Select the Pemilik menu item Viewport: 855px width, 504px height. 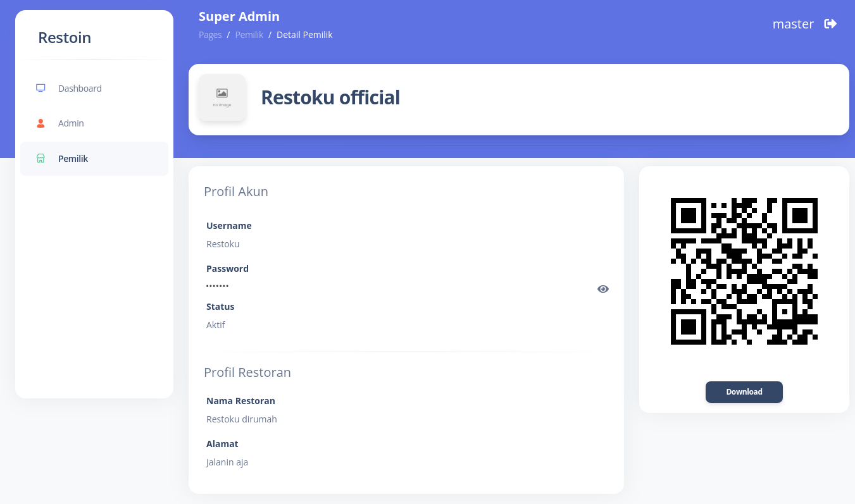73,159
